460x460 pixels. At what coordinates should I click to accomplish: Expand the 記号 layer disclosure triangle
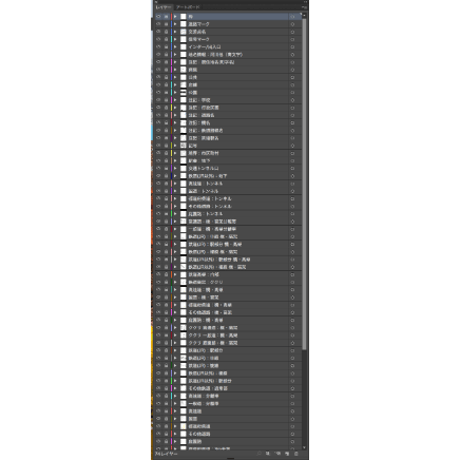coord(175,146)
